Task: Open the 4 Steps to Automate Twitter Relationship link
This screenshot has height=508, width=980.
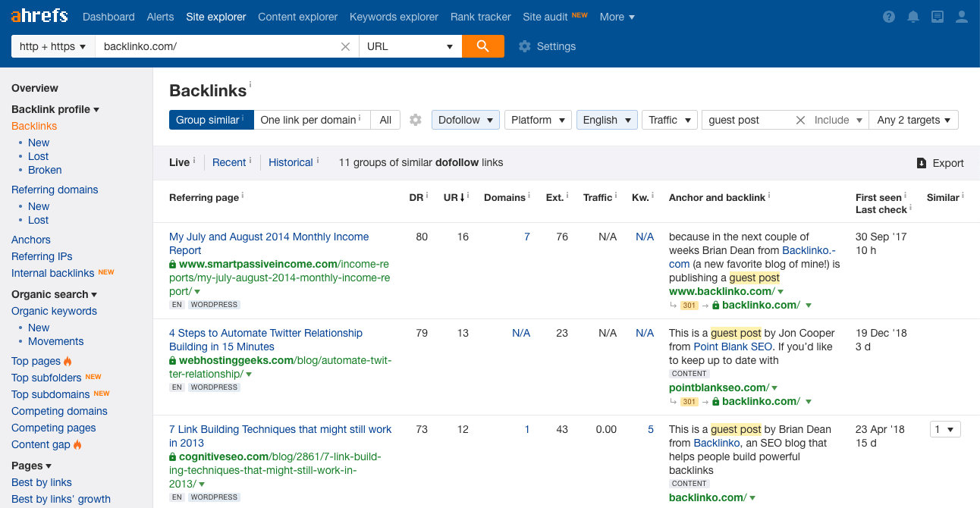Action: [266, 340]
